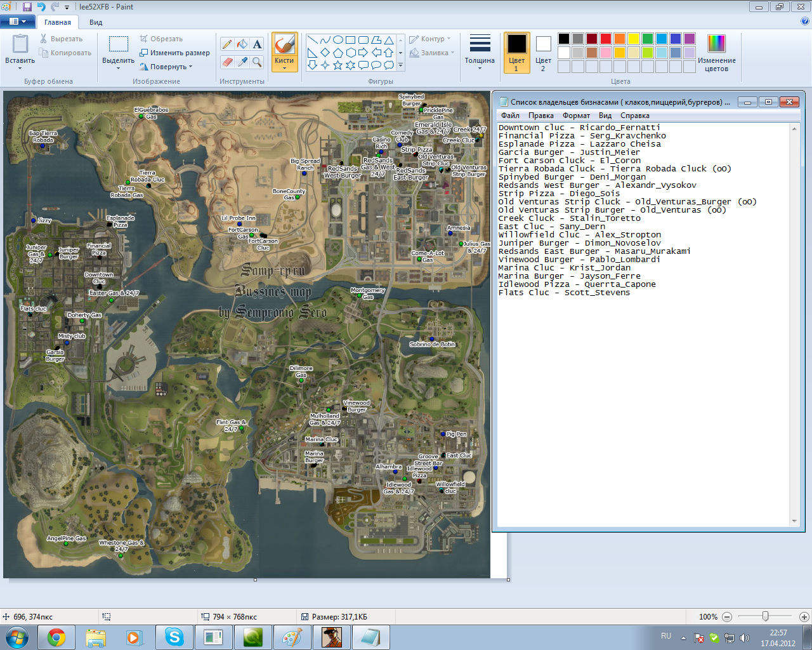812x650 pixels.
Task: Select the Fill with color bucket tool
Action: [242, 44]
